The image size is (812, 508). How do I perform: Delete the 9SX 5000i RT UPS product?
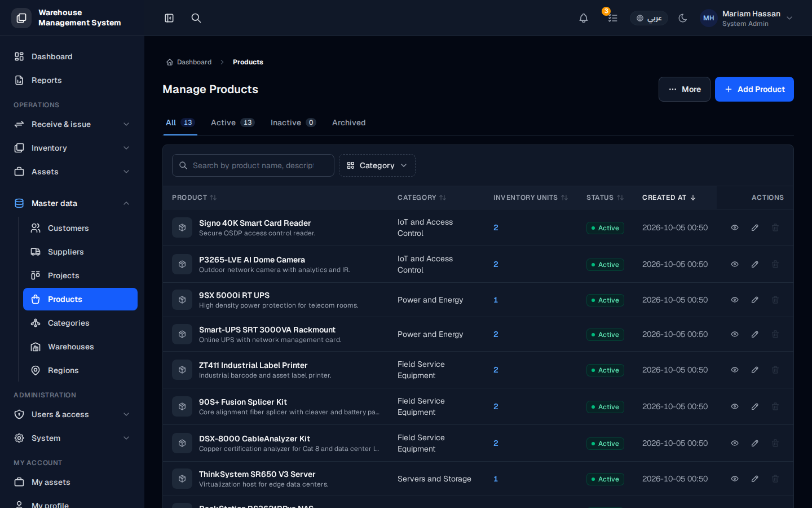pos(775,300)
